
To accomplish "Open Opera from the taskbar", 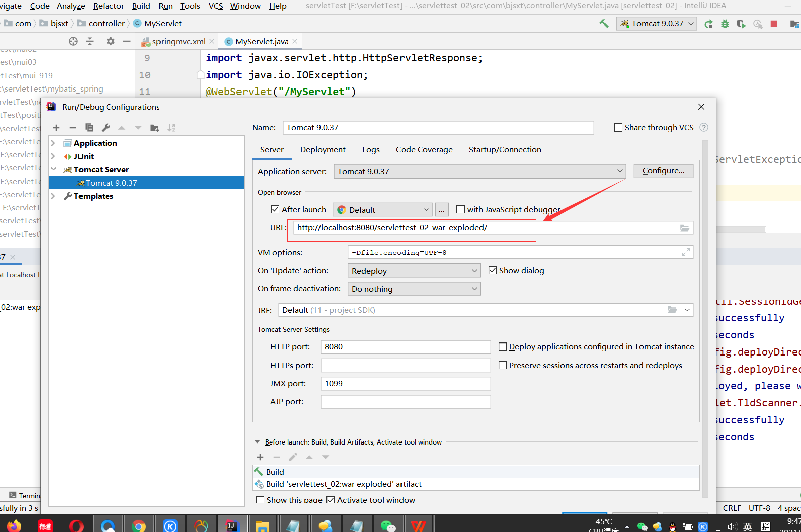I will (x=76, y=525).
